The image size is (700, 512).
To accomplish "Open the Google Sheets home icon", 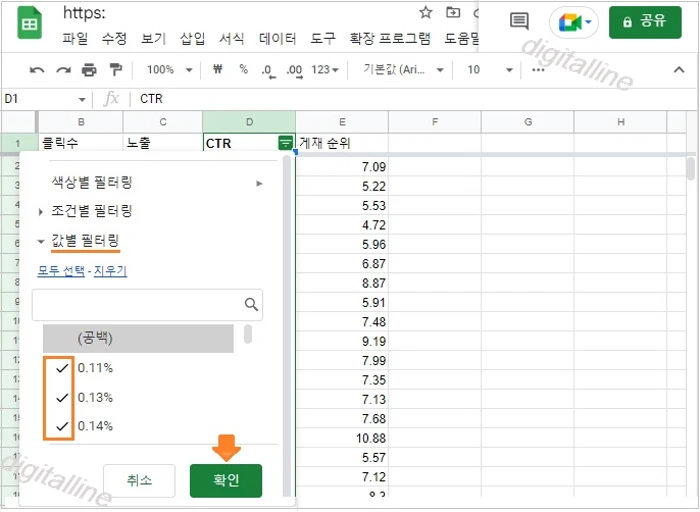I will tap(29, 23).
